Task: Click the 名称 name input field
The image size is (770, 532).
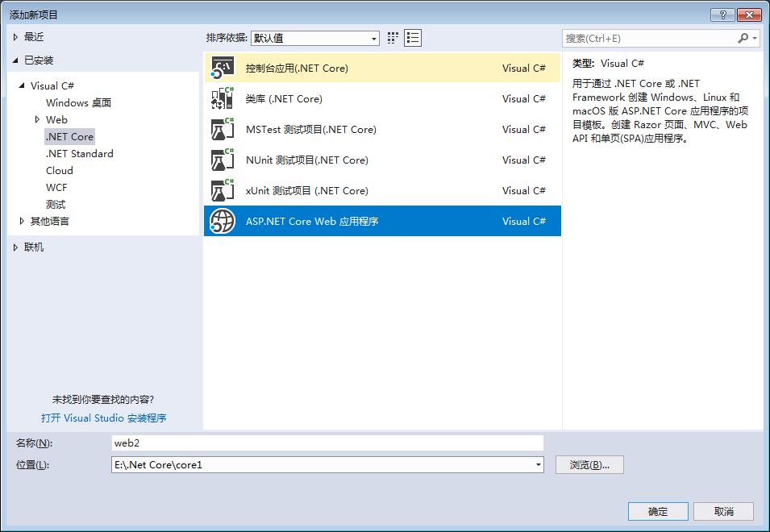Action: (x=327, y=443)
